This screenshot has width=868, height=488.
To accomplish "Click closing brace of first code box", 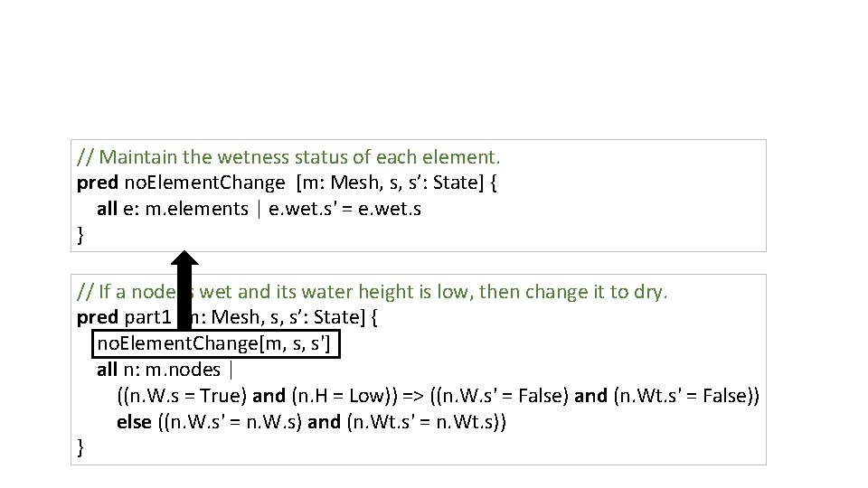I will tap(81, 235).
